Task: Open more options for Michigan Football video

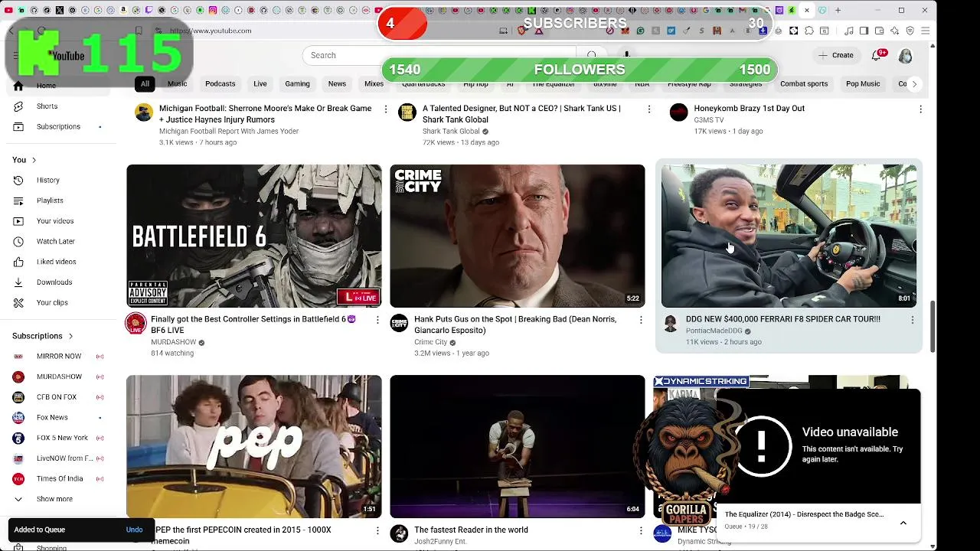Action: point(385,109)
